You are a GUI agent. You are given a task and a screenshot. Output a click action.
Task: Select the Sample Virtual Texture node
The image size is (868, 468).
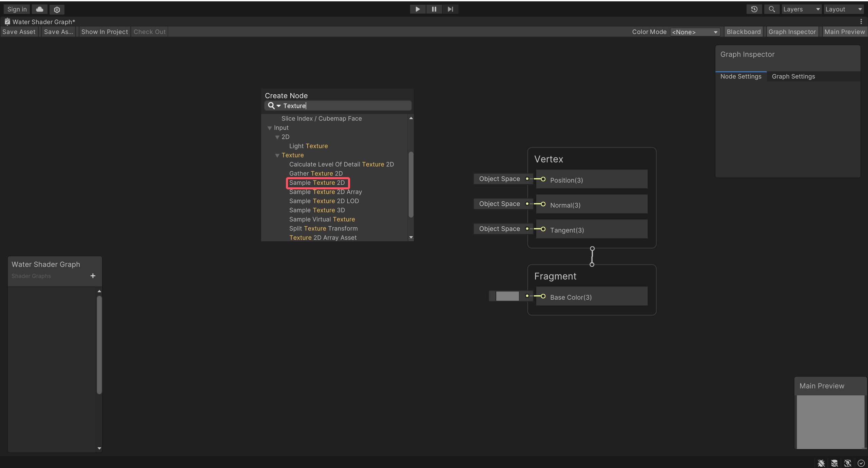tap(322, 219)
